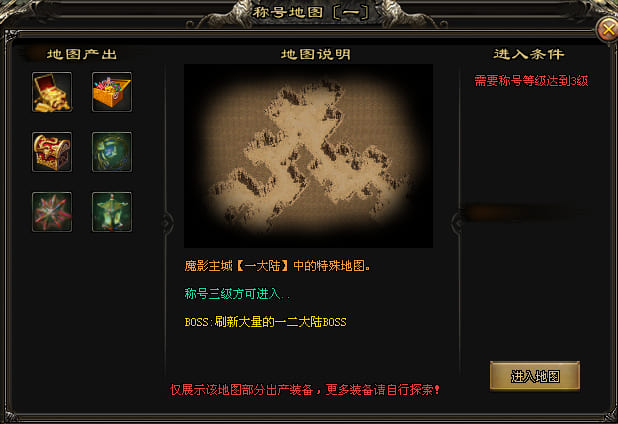
Task: Click the 地图说明 heading
Action: pyautogui.click(x=316, y=54)
